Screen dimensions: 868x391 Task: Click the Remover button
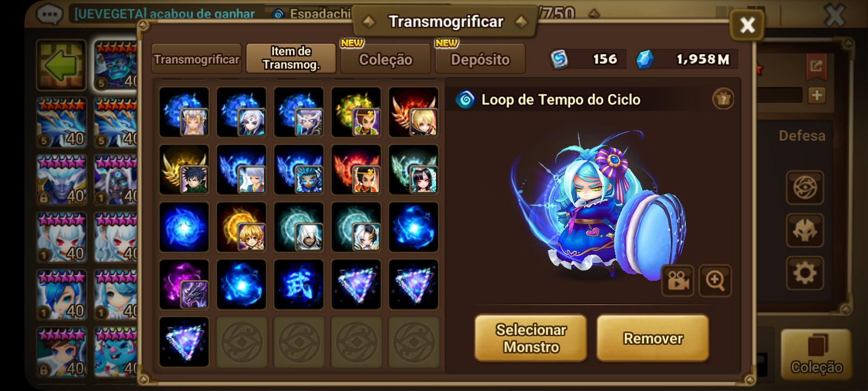tap(653, 338)
